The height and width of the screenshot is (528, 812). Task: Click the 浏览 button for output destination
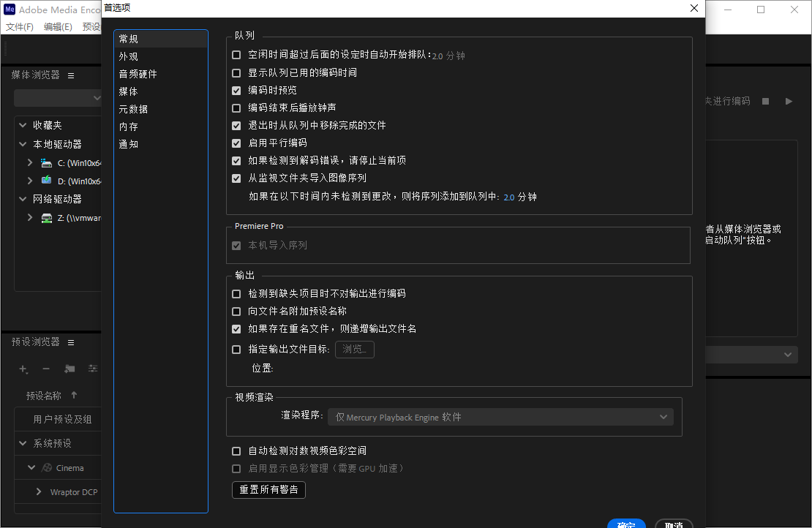(354, 349)
